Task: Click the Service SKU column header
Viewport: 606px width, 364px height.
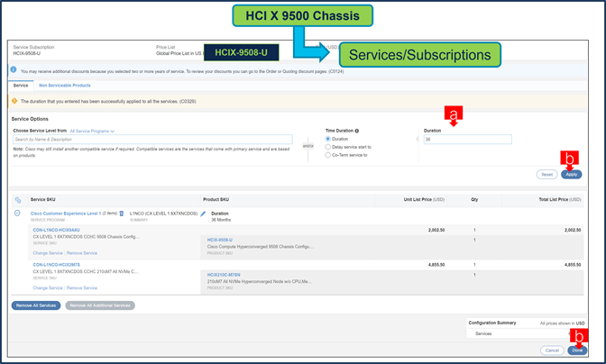Action: click(43, 199)
